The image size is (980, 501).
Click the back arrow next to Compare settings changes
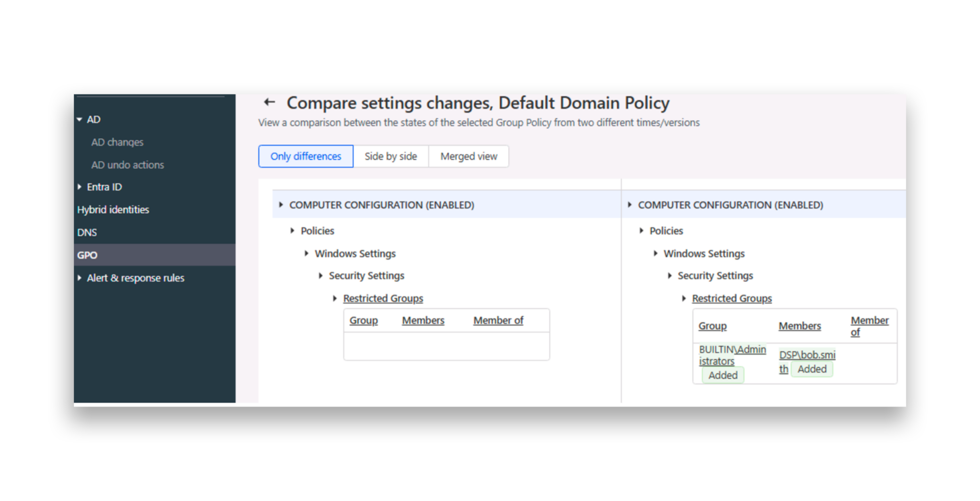click(269, 103)
